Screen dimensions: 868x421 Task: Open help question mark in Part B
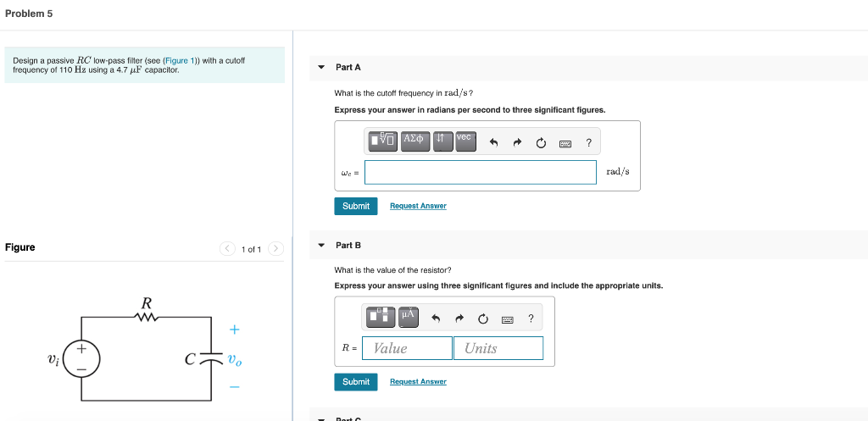531,319
